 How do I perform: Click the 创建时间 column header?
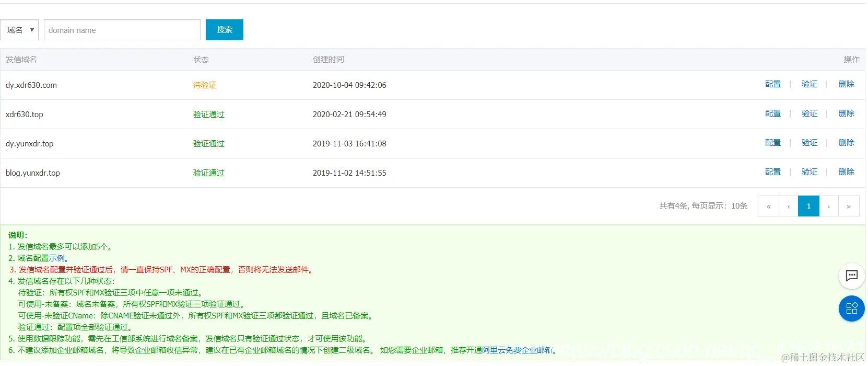[329, 60]
